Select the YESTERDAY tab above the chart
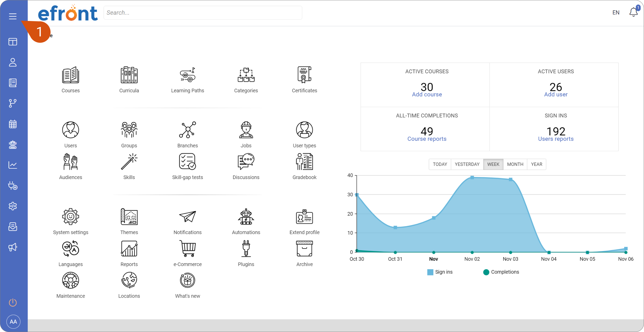This screenshot has width=644, height=332. coord(467,164)
